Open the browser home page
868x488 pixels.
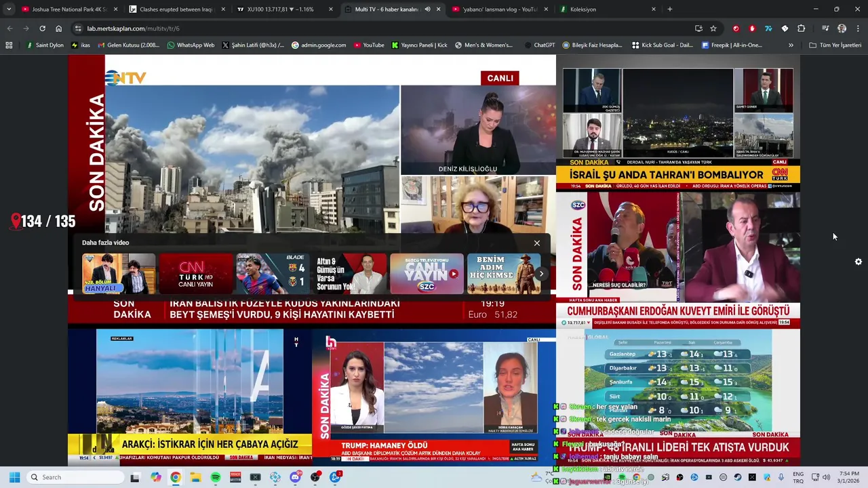tap(58, 28)
